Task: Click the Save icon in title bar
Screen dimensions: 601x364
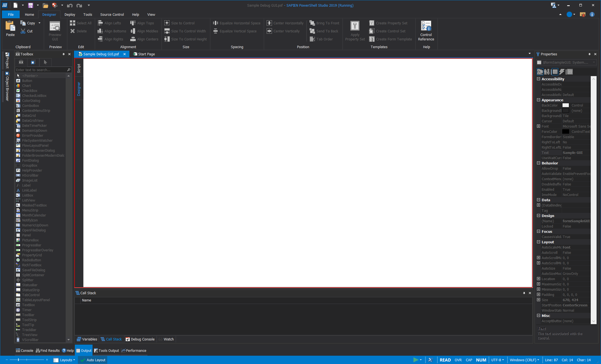Action: click(30, 5)
